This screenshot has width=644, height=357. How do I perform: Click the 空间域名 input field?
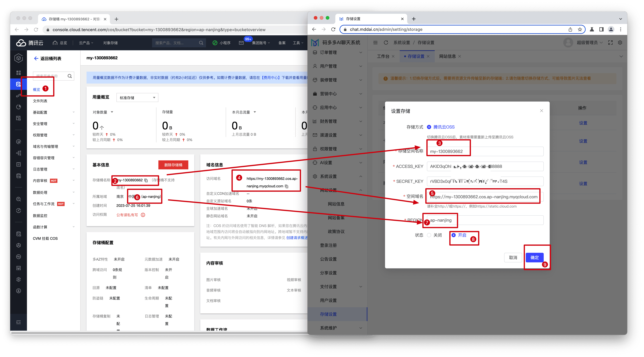click(485, 197)
